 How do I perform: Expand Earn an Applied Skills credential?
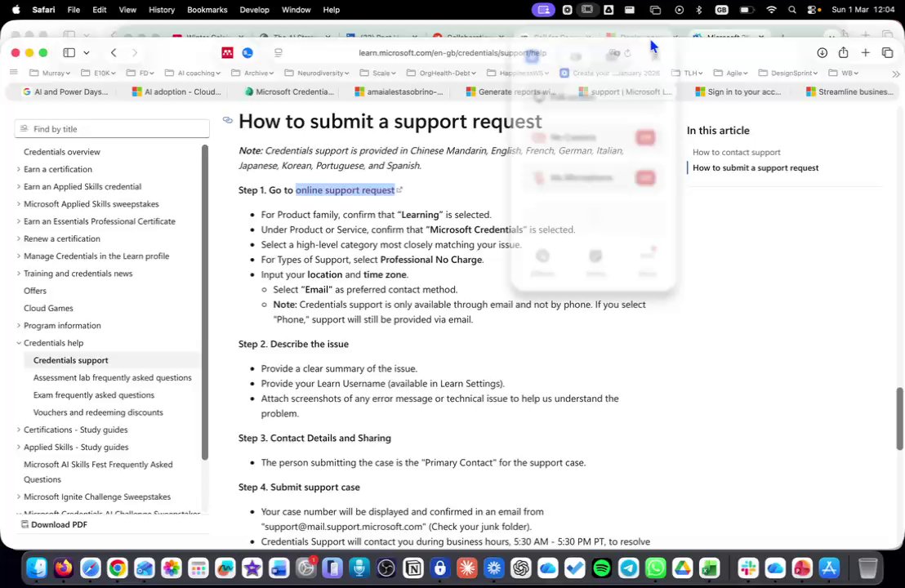(x=82, y=186)
